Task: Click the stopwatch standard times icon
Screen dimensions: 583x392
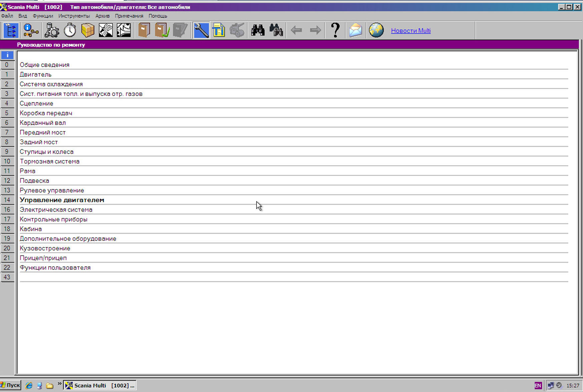Action: 70,30
